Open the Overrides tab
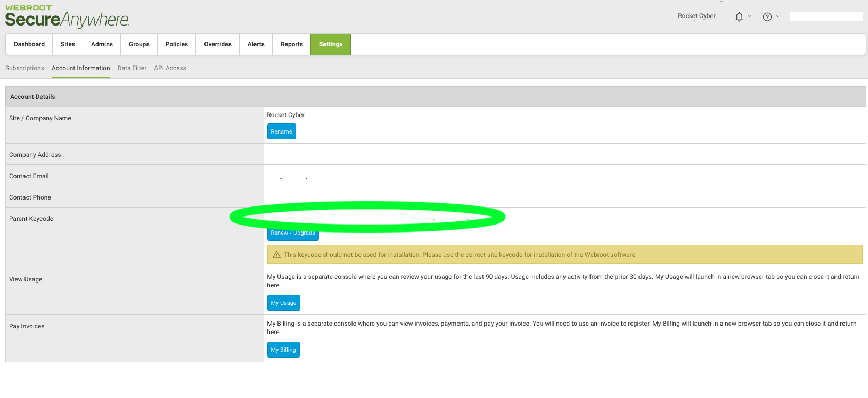868x398 pixels. pos(218,44)
